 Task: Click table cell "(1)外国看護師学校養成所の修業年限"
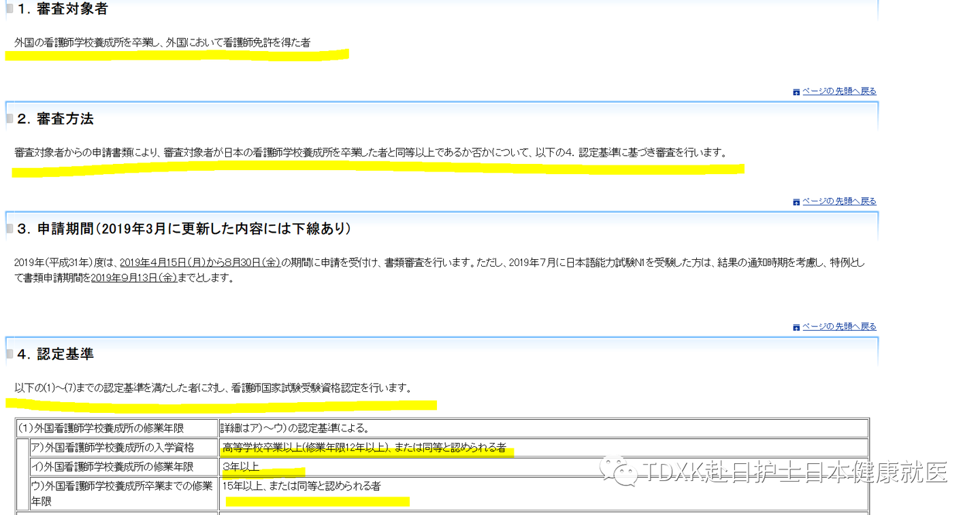coord(116,429)
